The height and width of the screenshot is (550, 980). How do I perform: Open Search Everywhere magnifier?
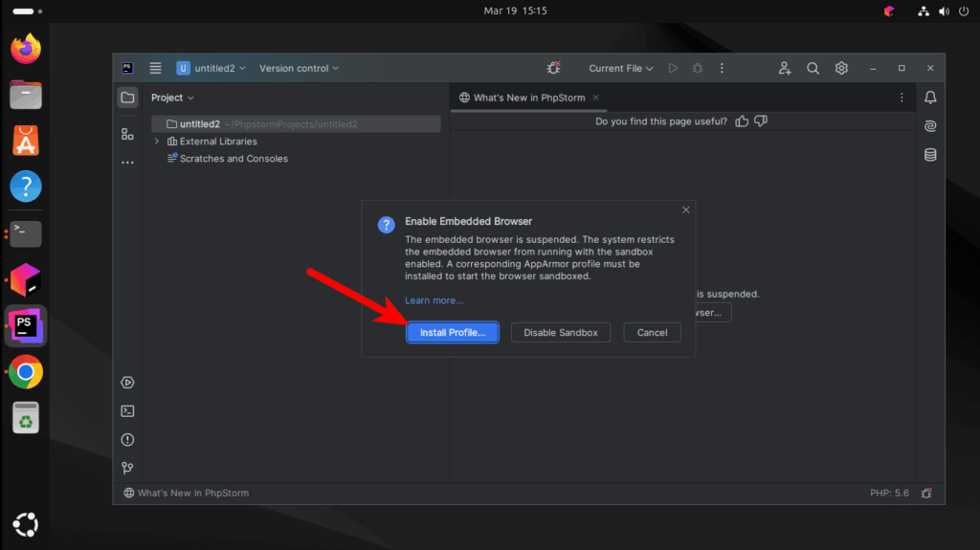click(x=813, y=68)
